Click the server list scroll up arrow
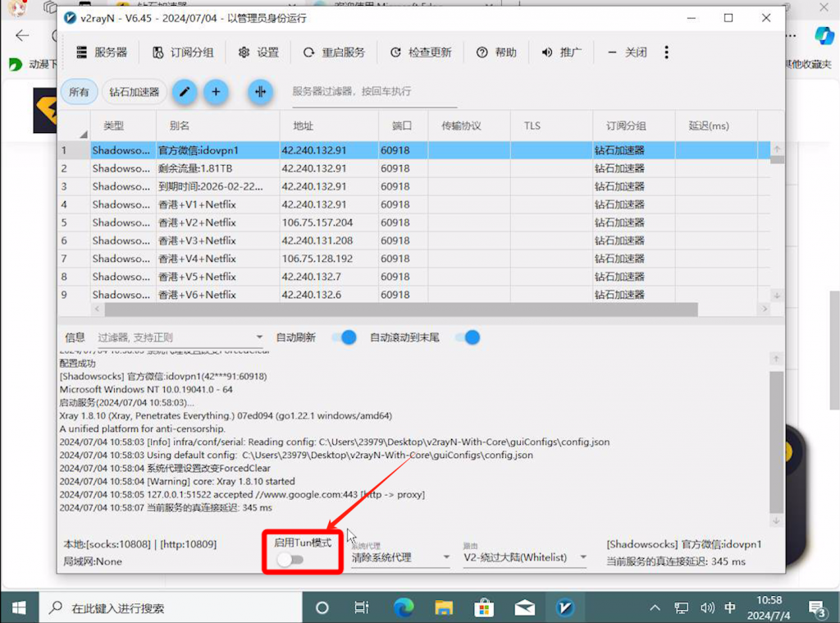 [777, 149]
